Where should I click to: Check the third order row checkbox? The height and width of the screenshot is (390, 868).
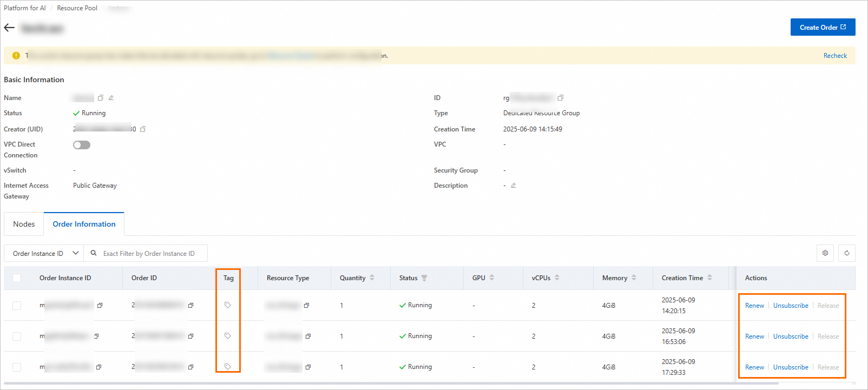click(x=17, y=367)
